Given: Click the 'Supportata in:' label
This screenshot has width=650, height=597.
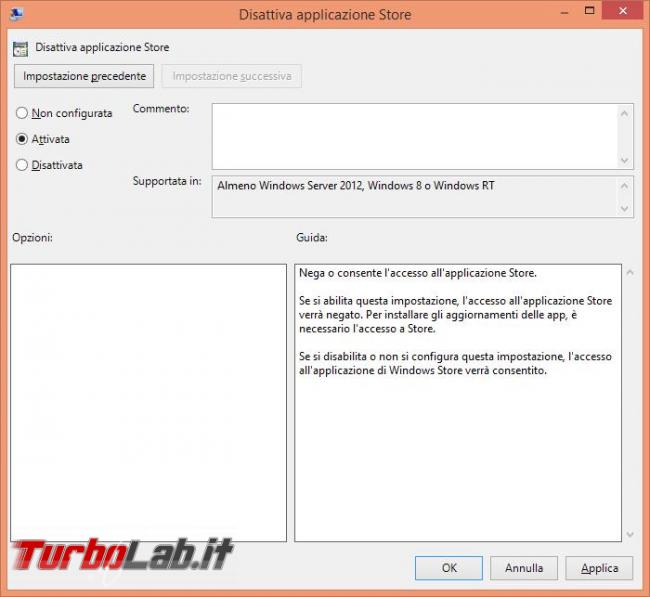Looking at the screenshot, I should click(167, 181).
